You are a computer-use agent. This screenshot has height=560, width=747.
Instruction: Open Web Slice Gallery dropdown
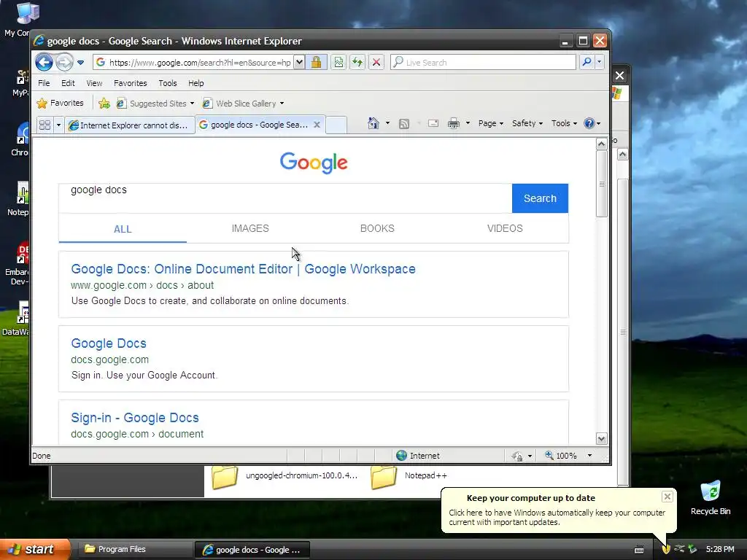tap(243, 104)
